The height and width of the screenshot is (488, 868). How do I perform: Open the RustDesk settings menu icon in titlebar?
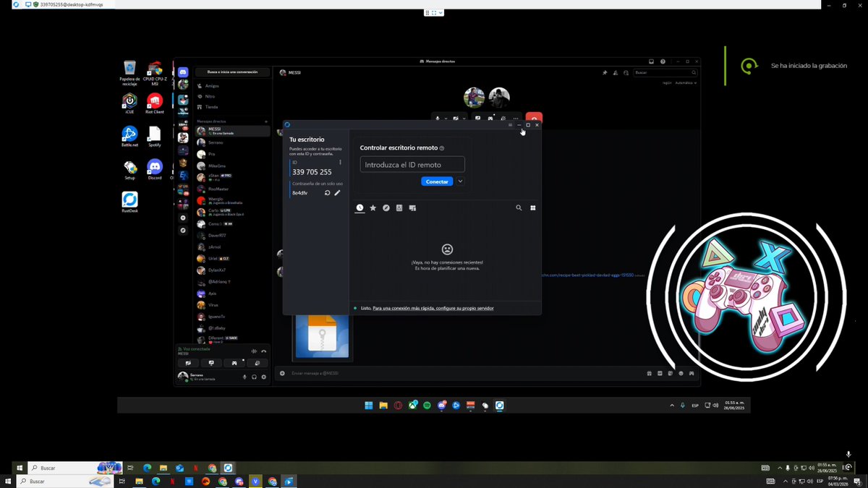click(x=510, y=125)
